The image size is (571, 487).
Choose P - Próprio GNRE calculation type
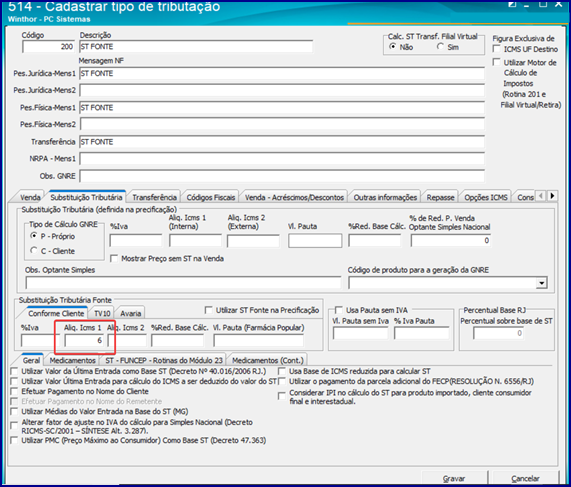(34, 236)
